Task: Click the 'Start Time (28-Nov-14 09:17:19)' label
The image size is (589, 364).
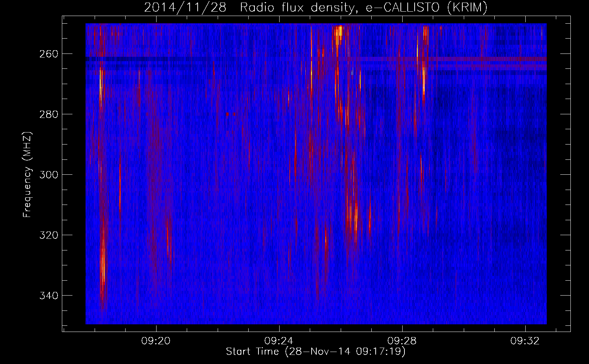Action: [x=316, y=352]
